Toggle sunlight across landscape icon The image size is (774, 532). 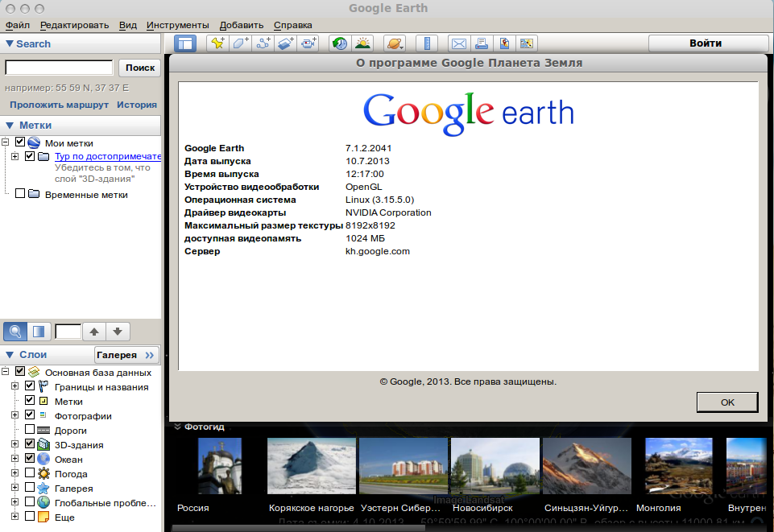click(x=362, y=43)
